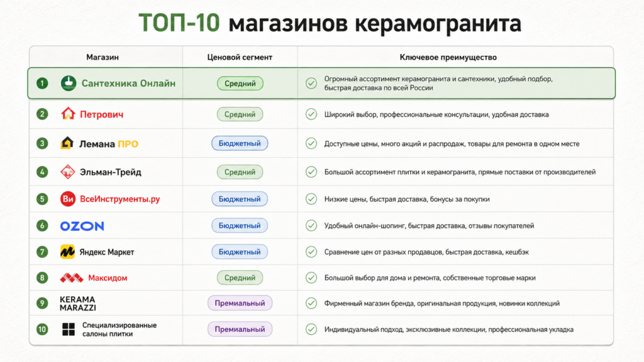Click rank number 1 badge
This screenshot has width=644, height=362.
pyautogui.click(x=42, y=84)
